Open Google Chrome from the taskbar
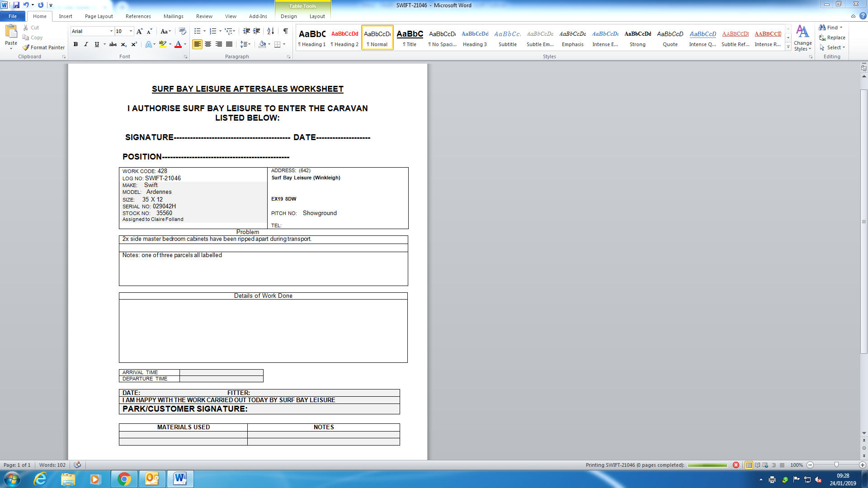 coord(124,479)
